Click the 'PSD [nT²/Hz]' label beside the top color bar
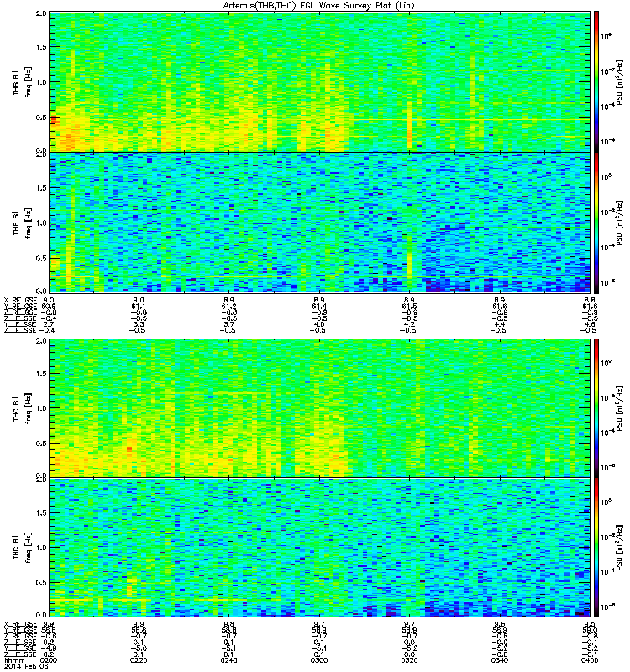 click(x=619, y=81)
